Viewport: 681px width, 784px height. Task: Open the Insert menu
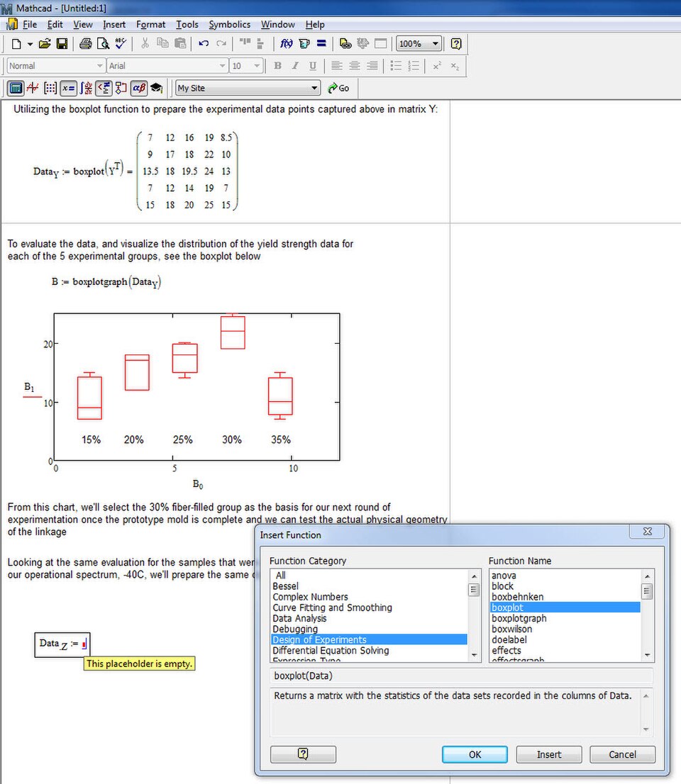tap(114, 25)
